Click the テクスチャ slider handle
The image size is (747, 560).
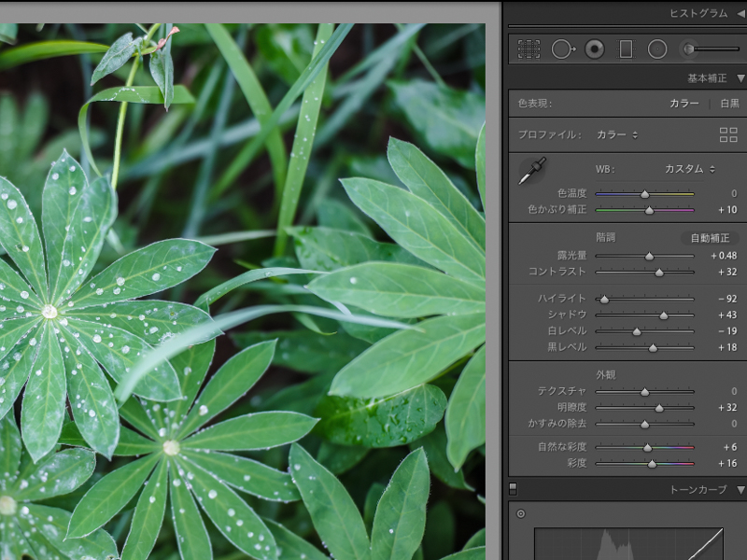[x=644, y=392]
